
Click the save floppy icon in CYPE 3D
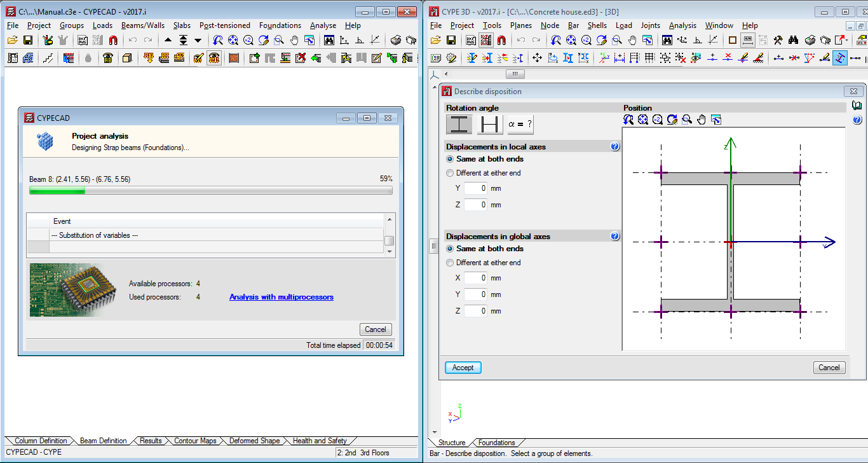tap(451, 40)
